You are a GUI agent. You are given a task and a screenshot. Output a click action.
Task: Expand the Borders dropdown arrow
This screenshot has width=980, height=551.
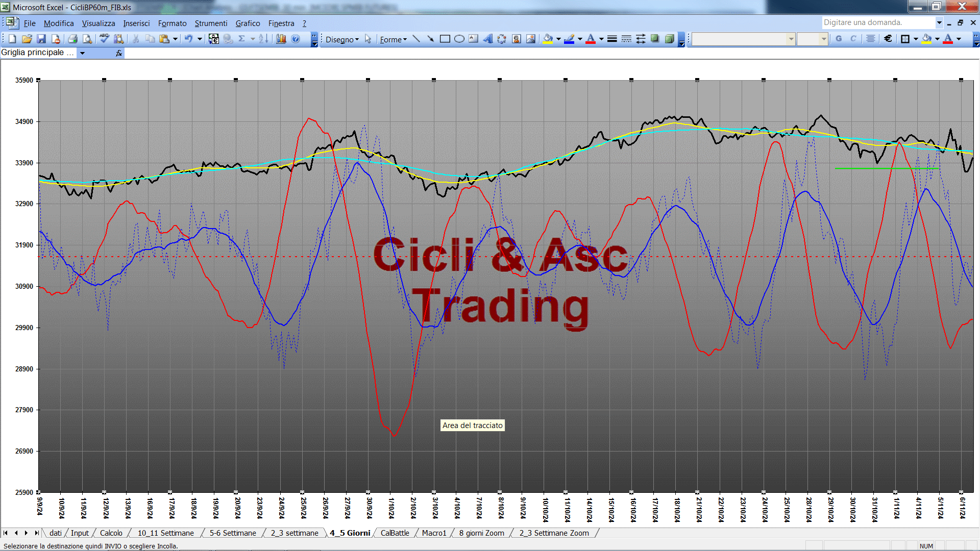916,39
